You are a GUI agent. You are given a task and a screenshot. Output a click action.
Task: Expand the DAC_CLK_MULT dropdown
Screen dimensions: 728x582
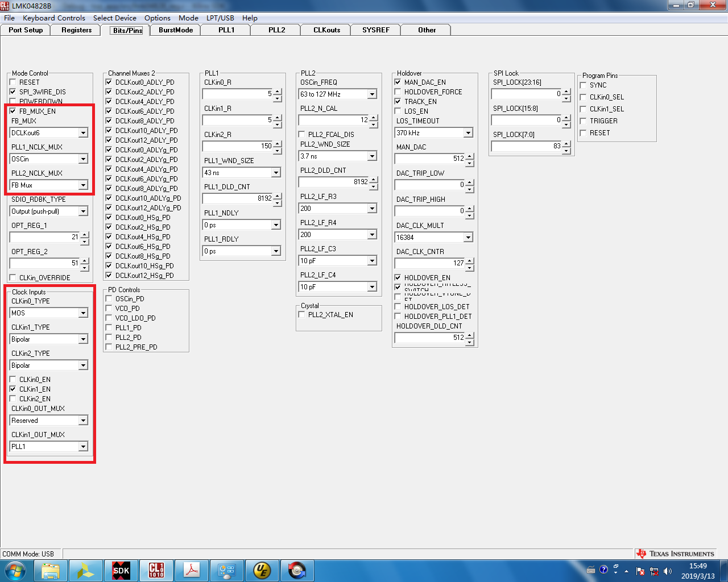point(468,238)
